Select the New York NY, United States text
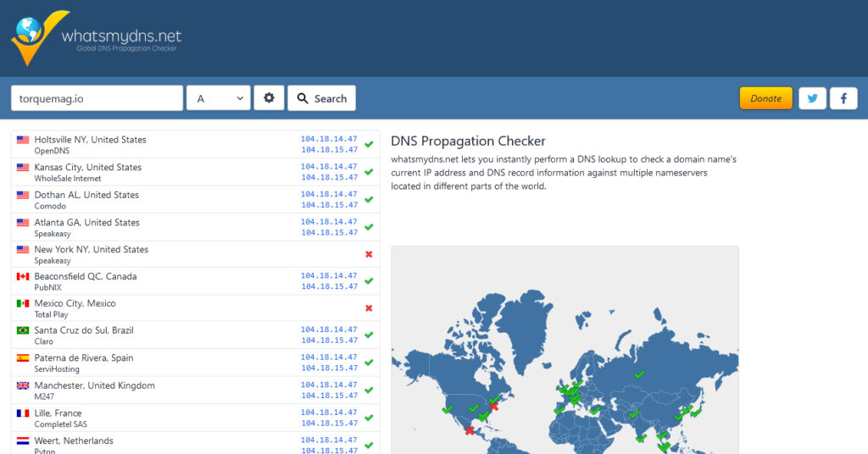This screenshot has height=454, width=868. pyautogui.click(x=92, y=250)
